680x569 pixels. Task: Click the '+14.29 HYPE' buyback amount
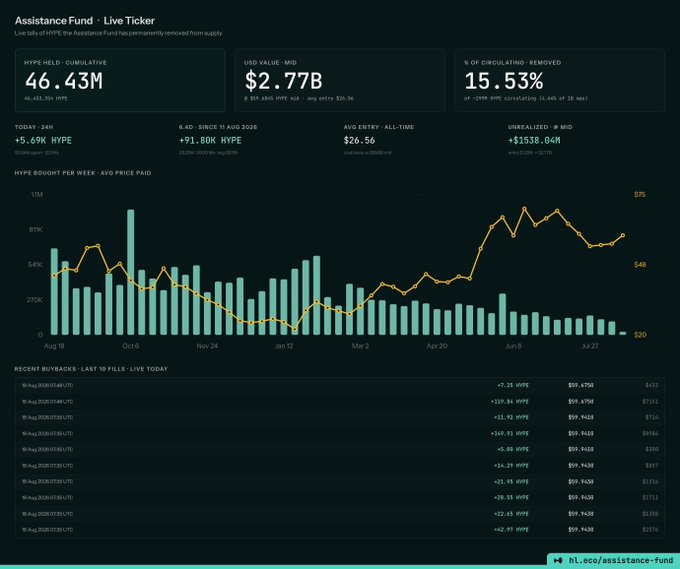point(511,465)
